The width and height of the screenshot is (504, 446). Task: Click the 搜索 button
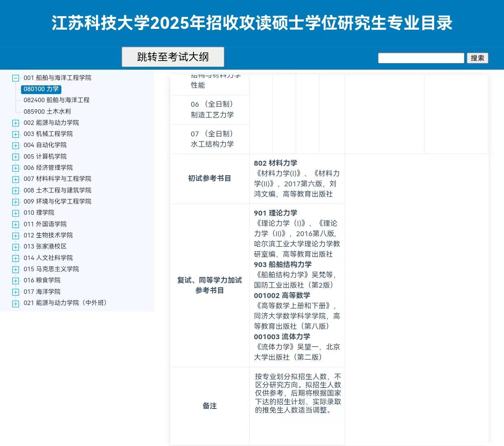[477, 58]
